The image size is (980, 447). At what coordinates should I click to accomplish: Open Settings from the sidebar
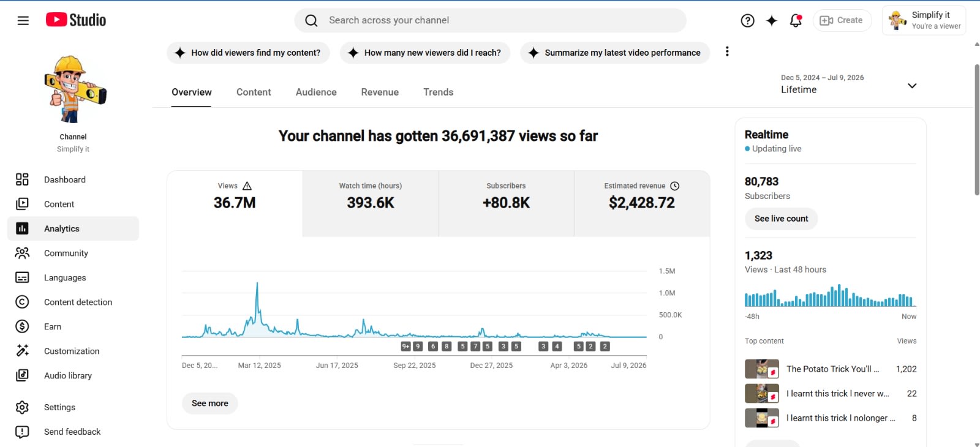tap(73, 407)
